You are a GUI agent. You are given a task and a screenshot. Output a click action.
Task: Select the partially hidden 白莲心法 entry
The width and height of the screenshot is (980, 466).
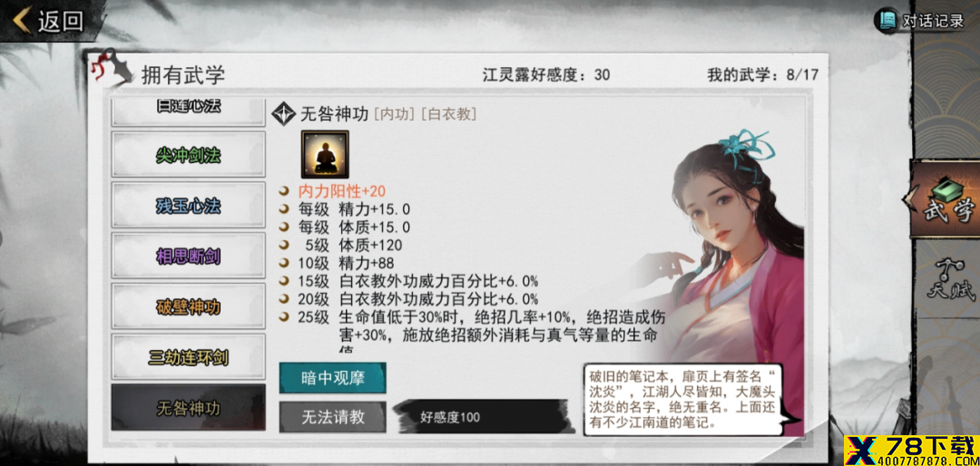188,112
